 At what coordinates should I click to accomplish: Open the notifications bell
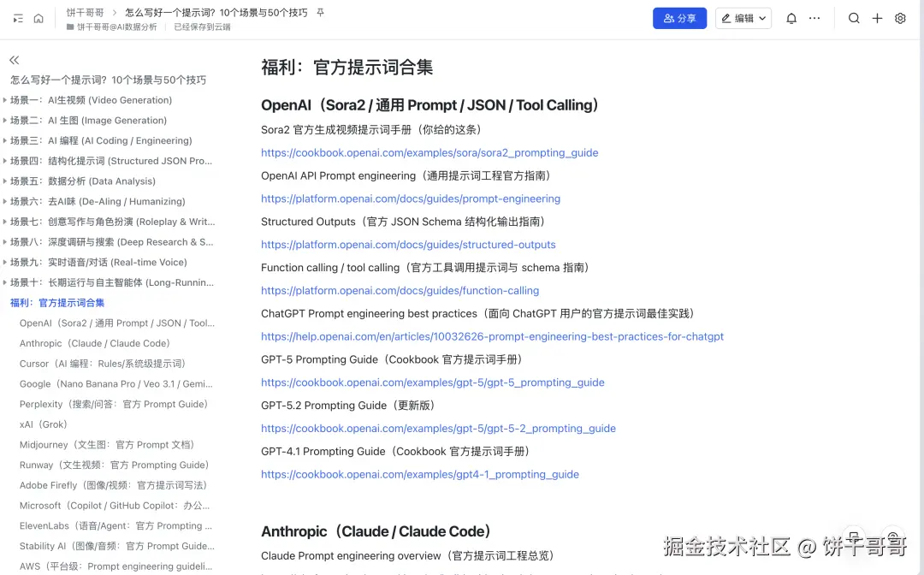point(791,18)
